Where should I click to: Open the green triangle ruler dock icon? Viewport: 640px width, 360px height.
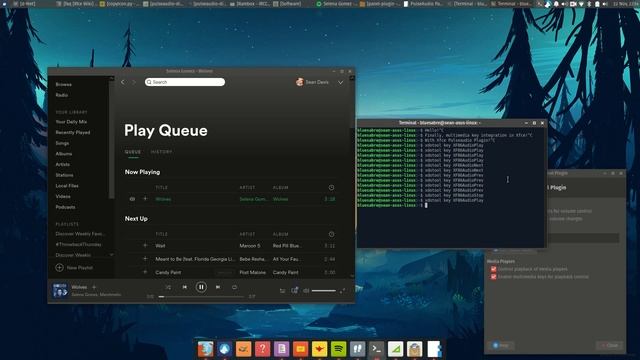pos(395,349)
